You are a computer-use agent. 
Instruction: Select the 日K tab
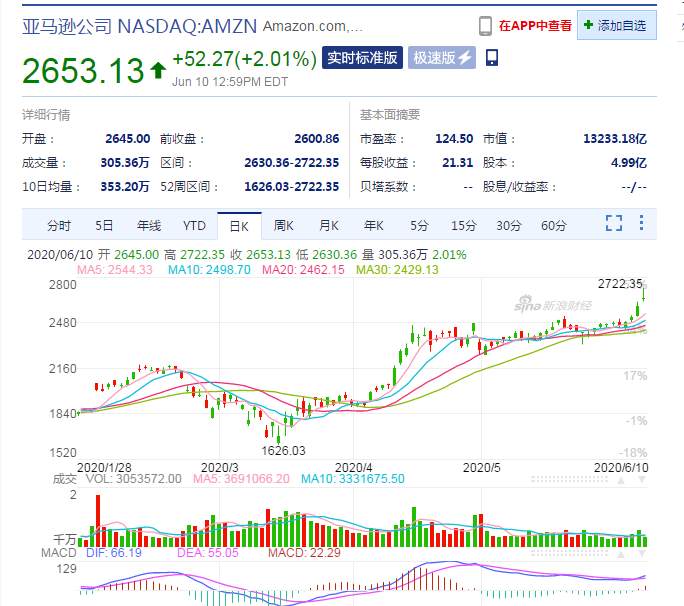[239, 226]
